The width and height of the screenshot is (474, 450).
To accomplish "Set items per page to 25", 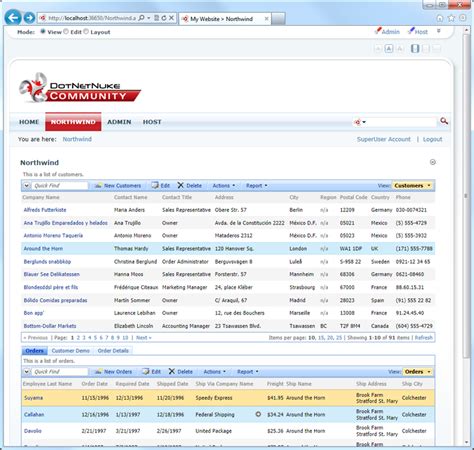I will click(x=339, y=338).
